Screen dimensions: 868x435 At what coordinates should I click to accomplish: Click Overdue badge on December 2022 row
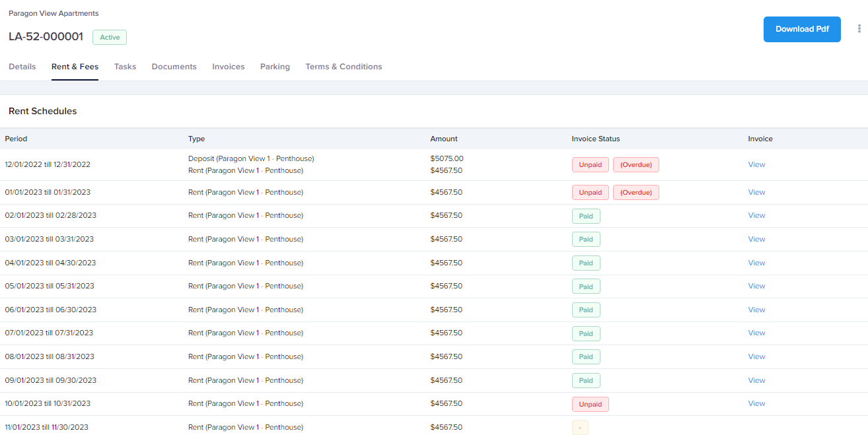[x=635, y=165]
